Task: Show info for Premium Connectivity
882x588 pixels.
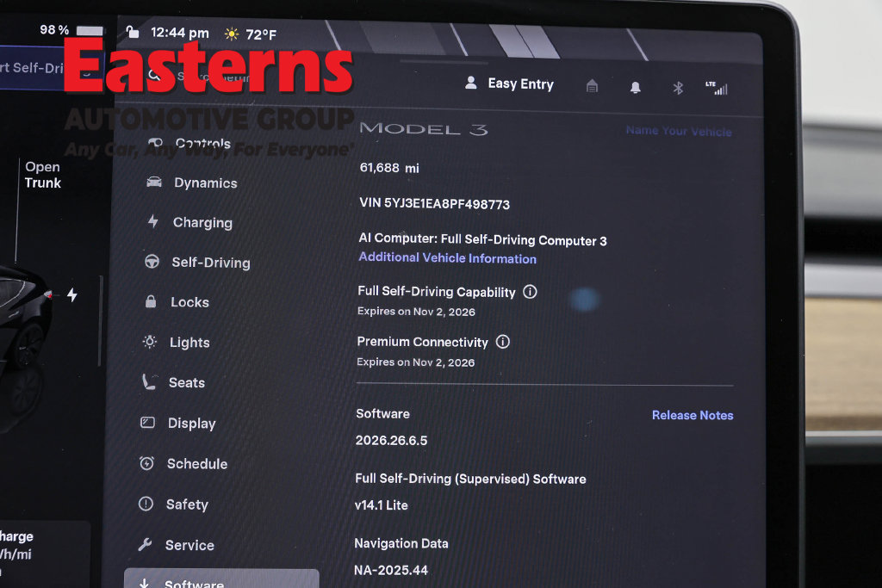Action: pos(503,342)
